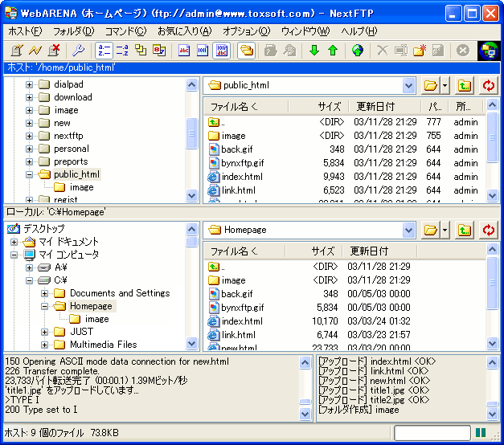The image size is (504, 445).
Task: Toggle ascending name sort (a-z) button
Action: point(104,51)
